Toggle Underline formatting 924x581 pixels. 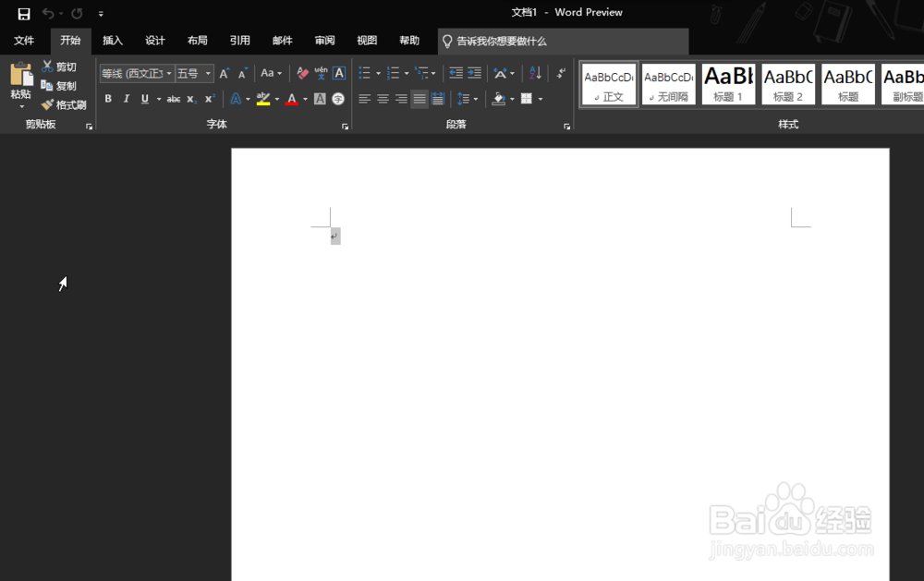pyautogui.click(x=145, y=99)
